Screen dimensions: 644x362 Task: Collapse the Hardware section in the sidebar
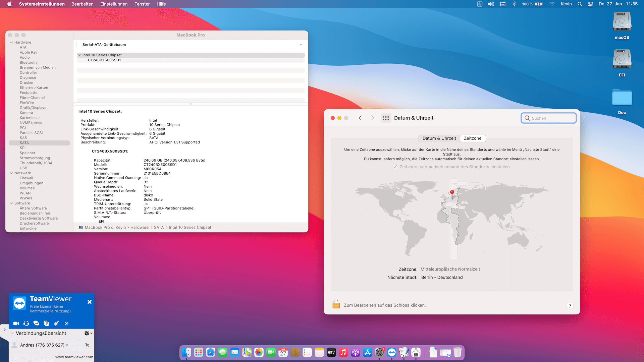[x=11, y=43]
